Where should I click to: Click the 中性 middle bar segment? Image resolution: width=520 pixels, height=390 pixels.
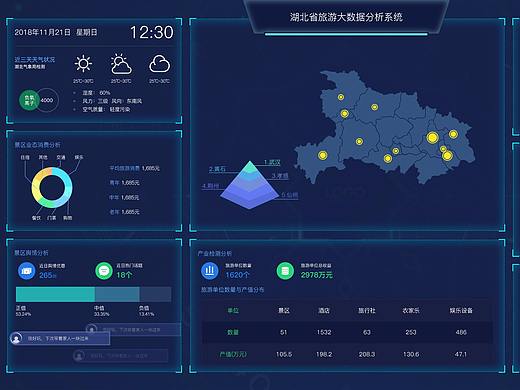click(x=117, y=295)
